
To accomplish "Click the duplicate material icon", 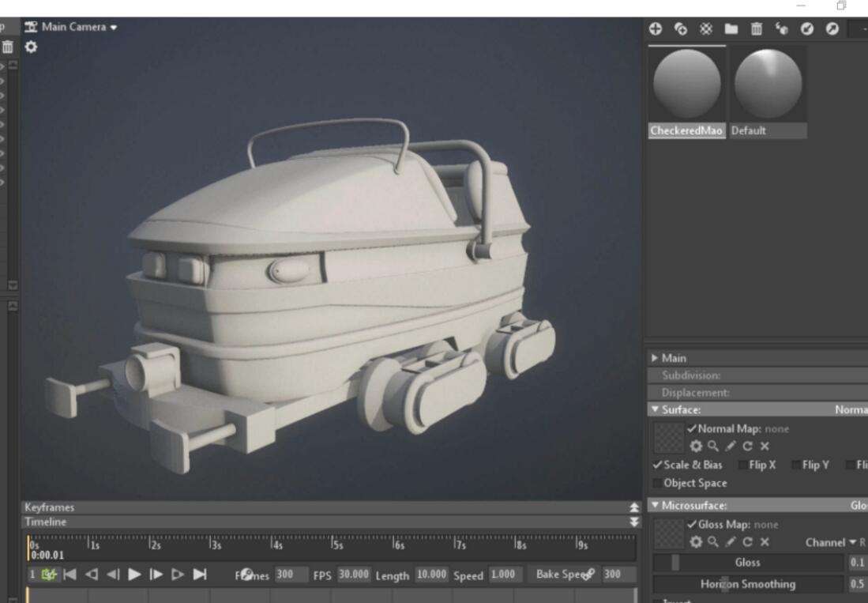I will pos(681,28).
